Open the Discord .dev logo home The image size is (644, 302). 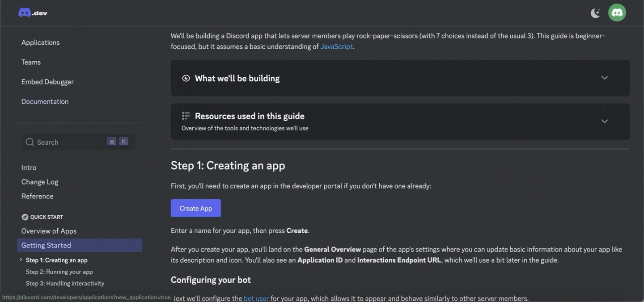coord(33,13)
